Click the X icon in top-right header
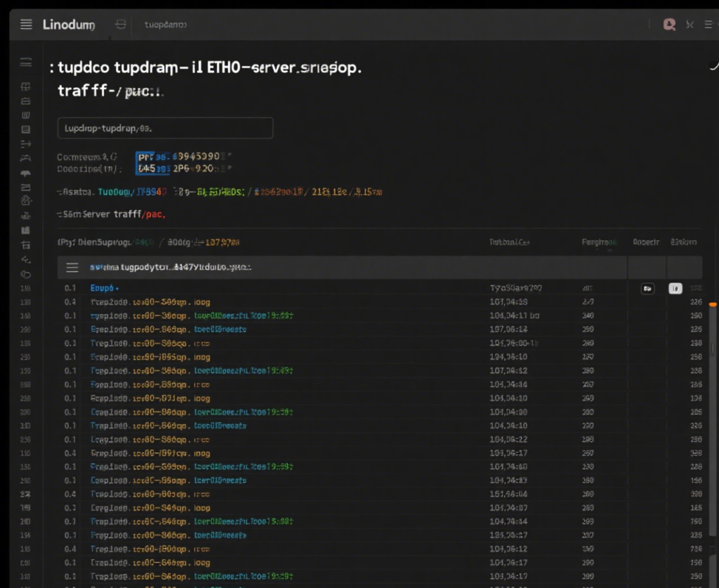Viewport: 719px width, 588px height. tap(690, 25)
